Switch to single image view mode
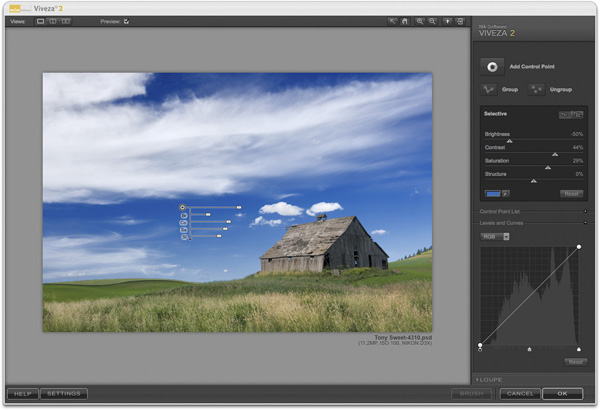This screenshot has height=410, width=600. [x=41, y=20]
